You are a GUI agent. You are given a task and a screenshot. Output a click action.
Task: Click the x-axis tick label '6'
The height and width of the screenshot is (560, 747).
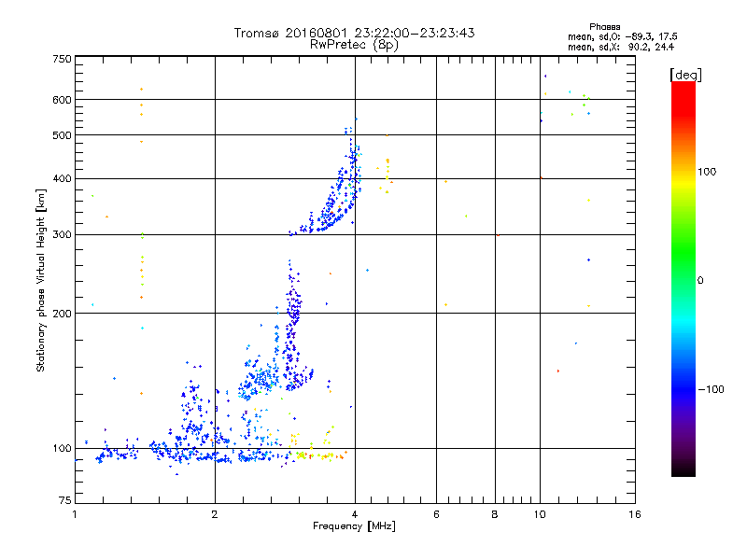point(436,514)
